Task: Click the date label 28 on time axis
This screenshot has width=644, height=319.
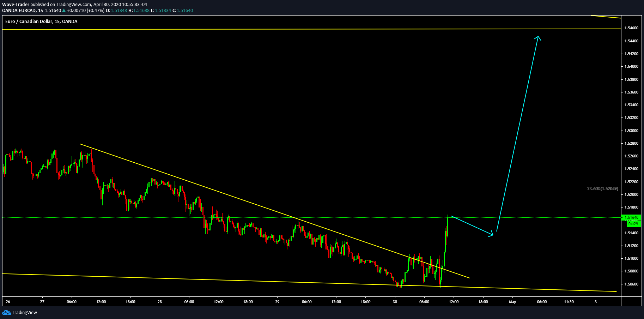Action: coord(160,302)
